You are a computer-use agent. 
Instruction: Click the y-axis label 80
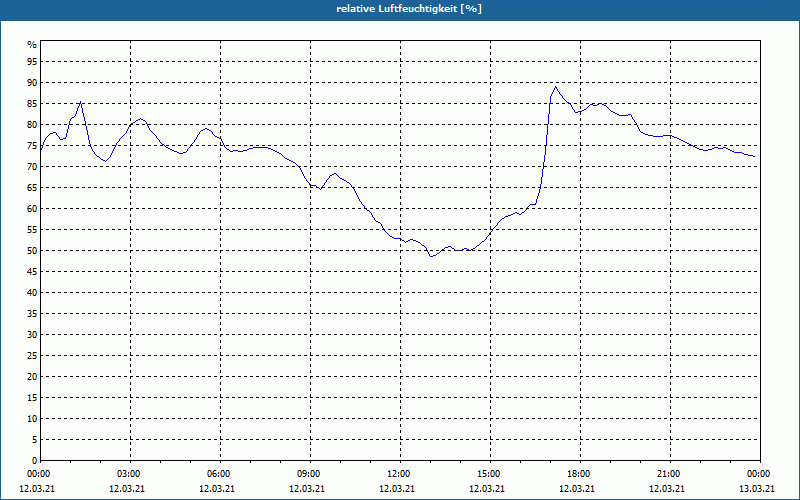[32, 124]
